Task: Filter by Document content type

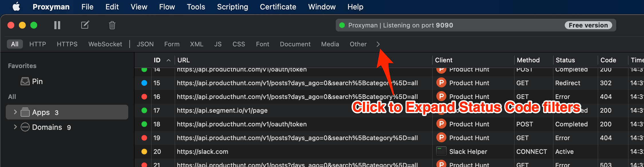Action: pos(295,44)
